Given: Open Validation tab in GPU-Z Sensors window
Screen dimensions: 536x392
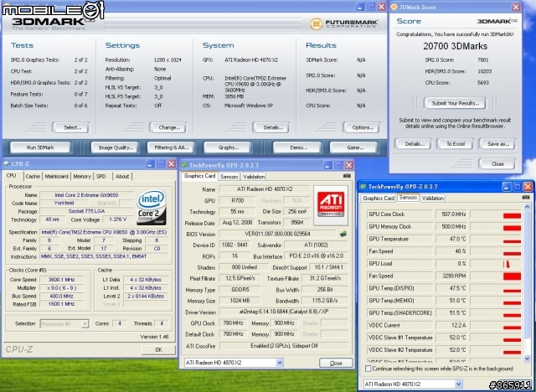Looking at the screenshot, I should click(432, 198).
